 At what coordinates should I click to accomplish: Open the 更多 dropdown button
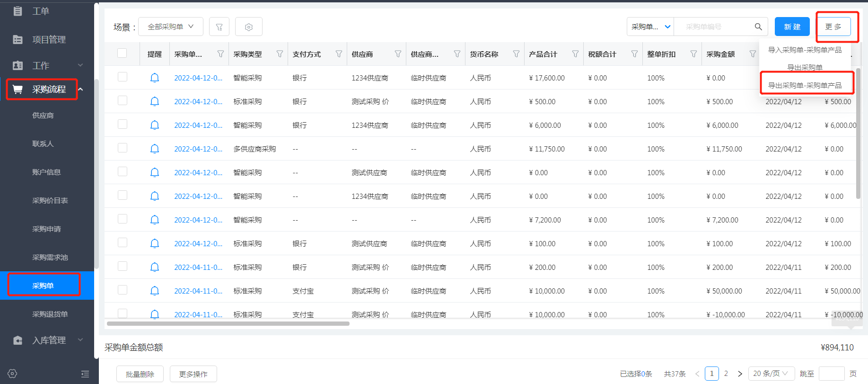click(x=833, y=27)
